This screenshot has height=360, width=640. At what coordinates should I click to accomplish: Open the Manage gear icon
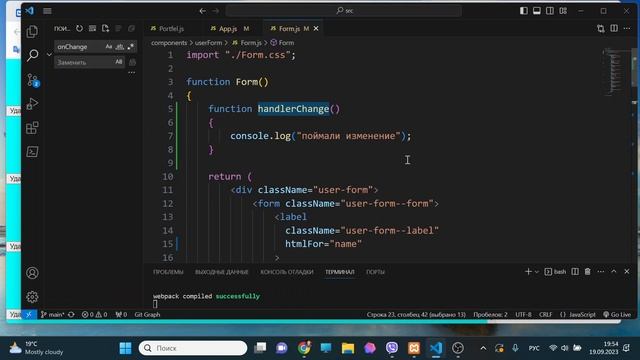click(x=32, y=297)
